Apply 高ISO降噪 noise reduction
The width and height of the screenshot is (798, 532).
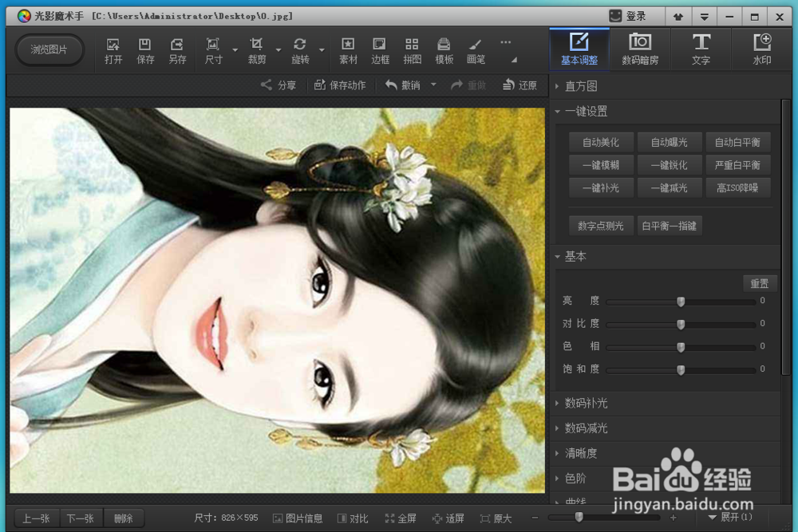coord(737,187)
